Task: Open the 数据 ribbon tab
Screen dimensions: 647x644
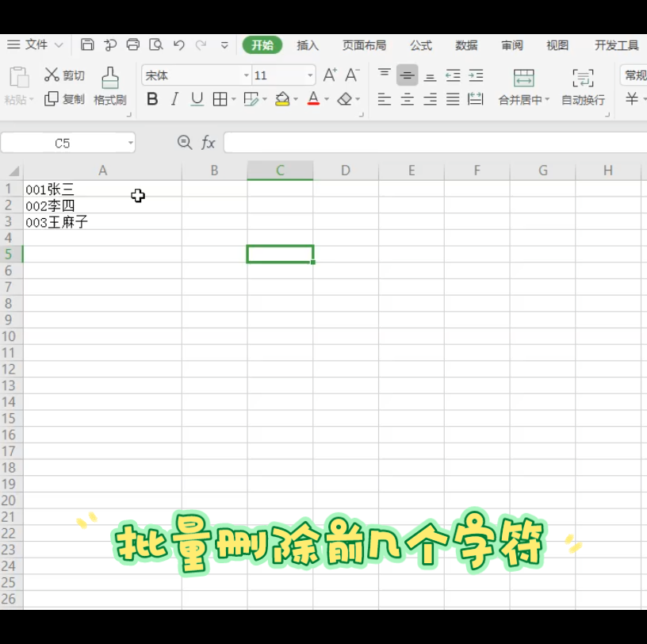Action: [467, 45]
